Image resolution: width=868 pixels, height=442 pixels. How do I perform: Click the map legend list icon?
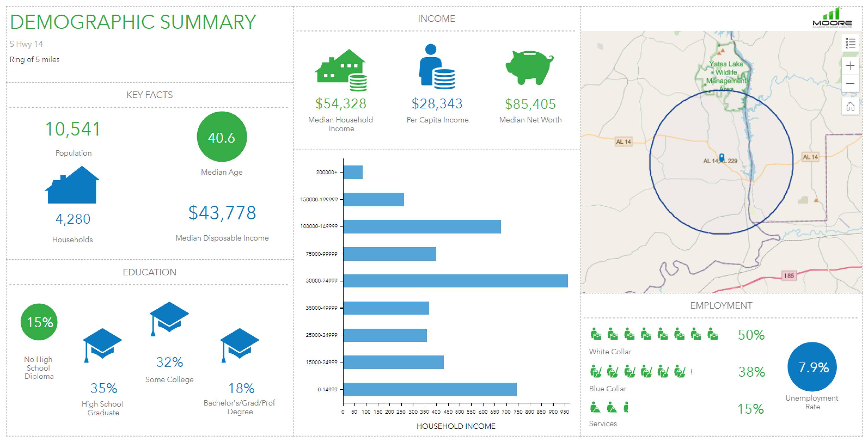pos(850,43)
